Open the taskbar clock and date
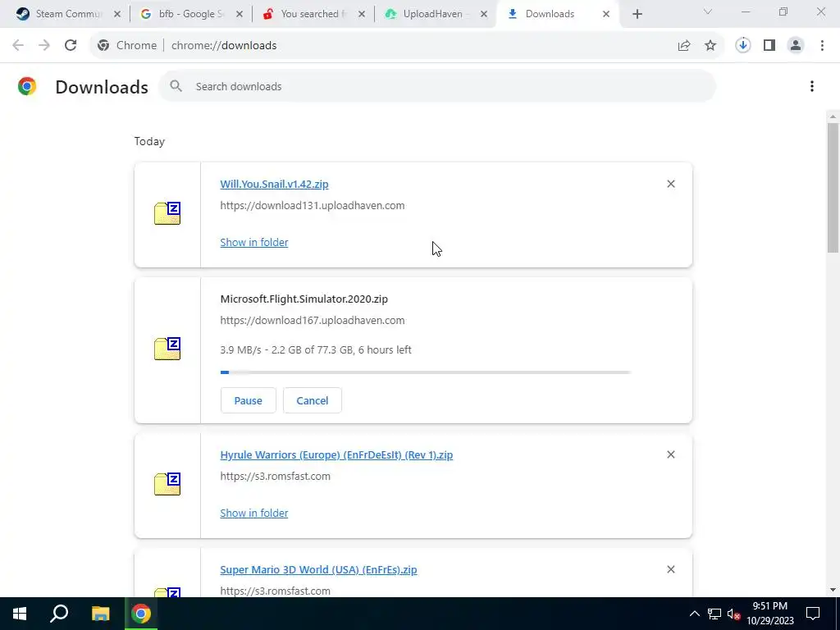 [769, 614]
